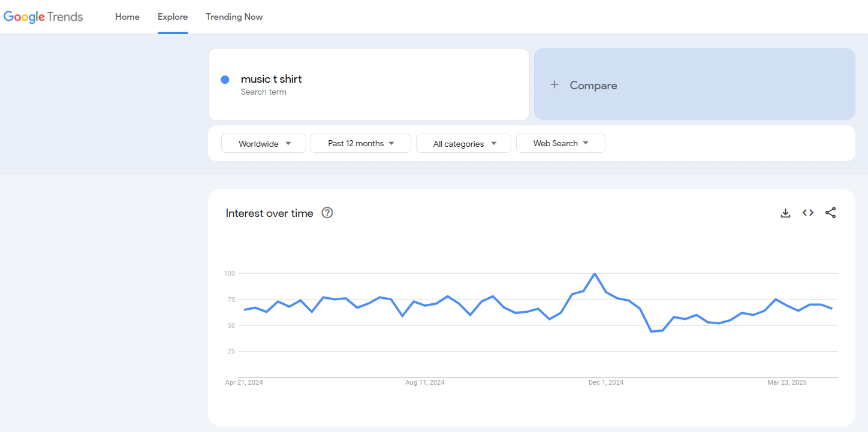
Task: Click the blue dot beside music t shirt
Action: [225, 80]
